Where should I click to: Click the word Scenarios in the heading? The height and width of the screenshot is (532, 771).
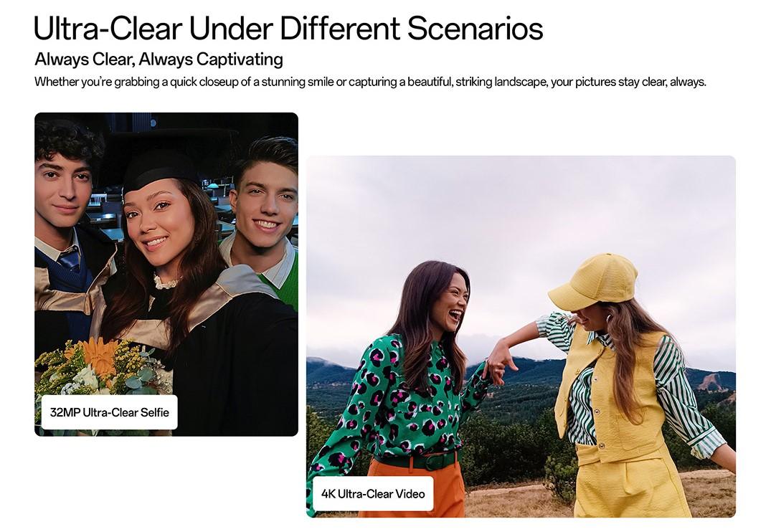point(475,28)
